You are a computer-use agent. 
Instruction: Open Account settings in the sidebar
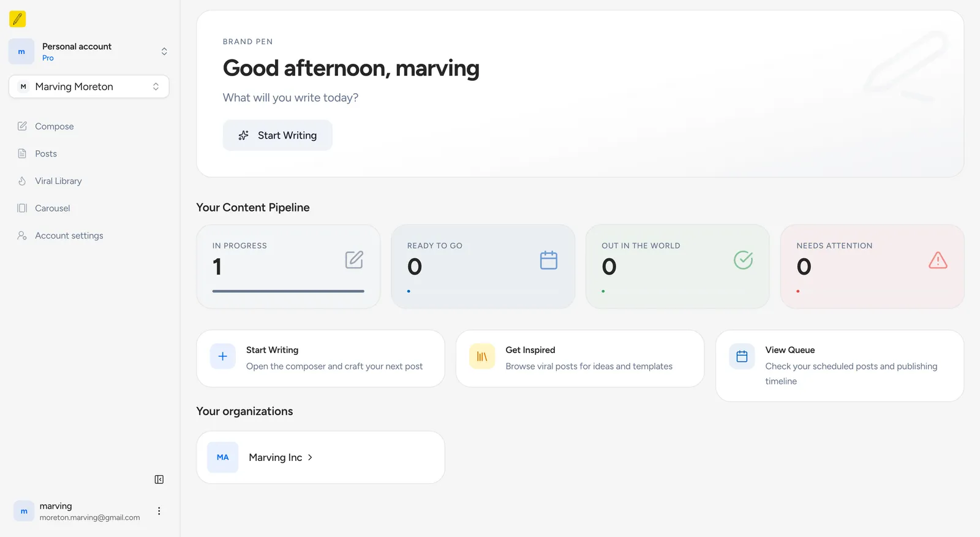pyautogui.click(x=69, y=235)
